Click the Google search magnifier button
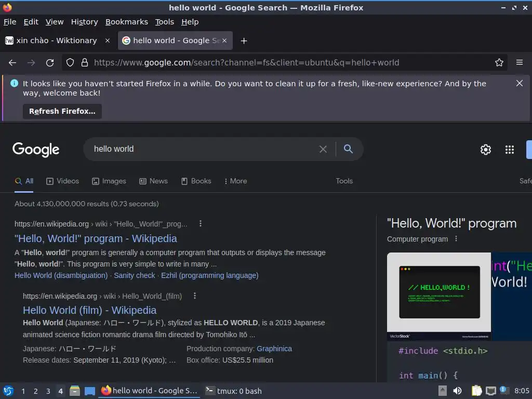 (x=348, y=149)
